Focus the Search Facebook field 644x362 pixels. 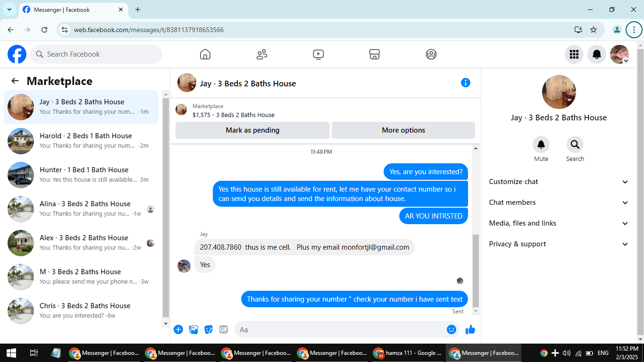(96, 54)
